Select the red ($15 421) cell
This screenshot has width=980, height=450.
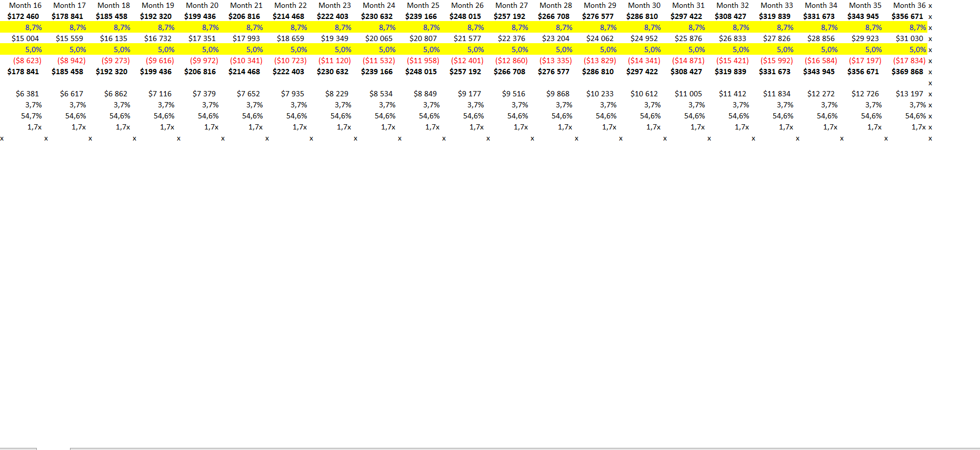click(733, 61)
